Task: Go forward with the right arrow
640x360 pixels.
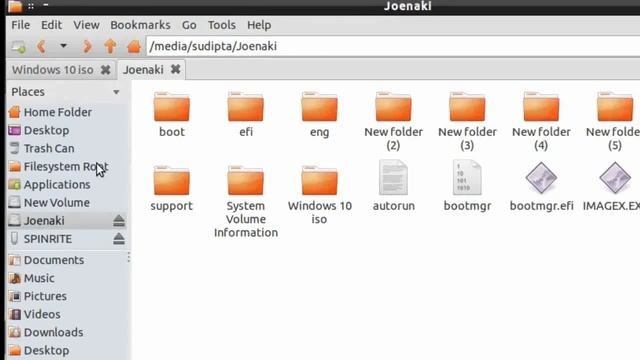Action: [87, 47]
